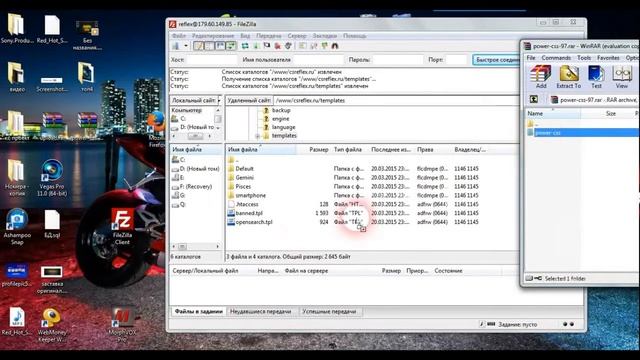
Task: Click the Хост input field
Action: click(x=211, y=60)
